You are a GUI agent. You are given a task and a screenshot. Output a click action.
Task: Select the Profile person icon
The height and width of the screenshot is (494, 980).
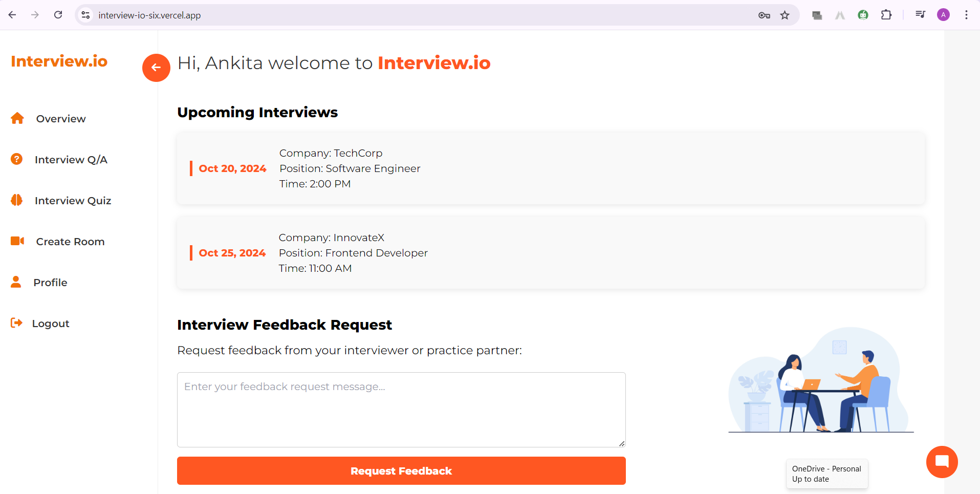tap(16, 282)
